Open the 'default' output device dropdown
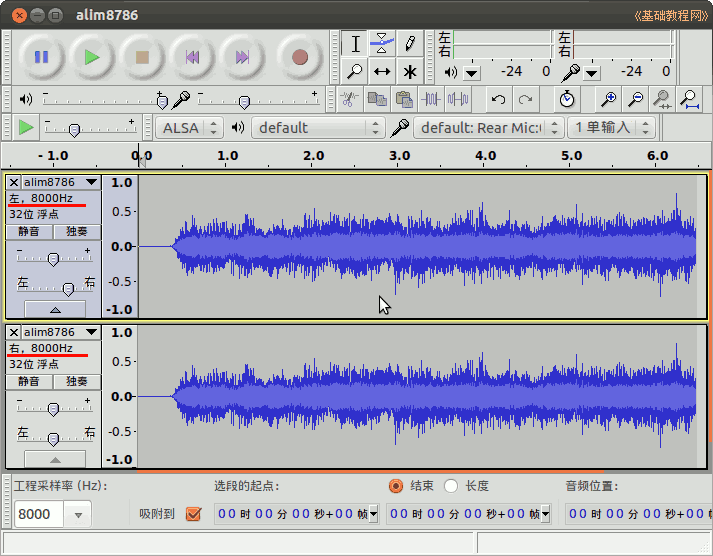 318,128
